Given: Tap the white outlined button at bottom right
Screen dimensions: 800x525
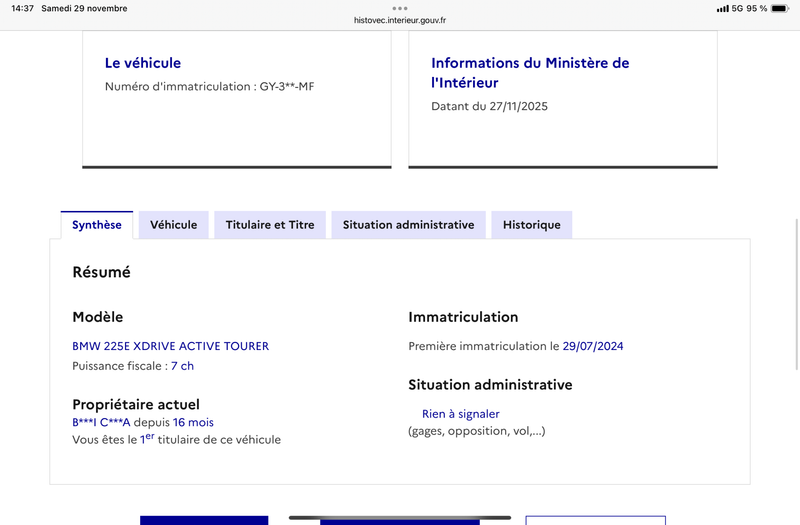Looking at the screenshot, I should point(595,520).
